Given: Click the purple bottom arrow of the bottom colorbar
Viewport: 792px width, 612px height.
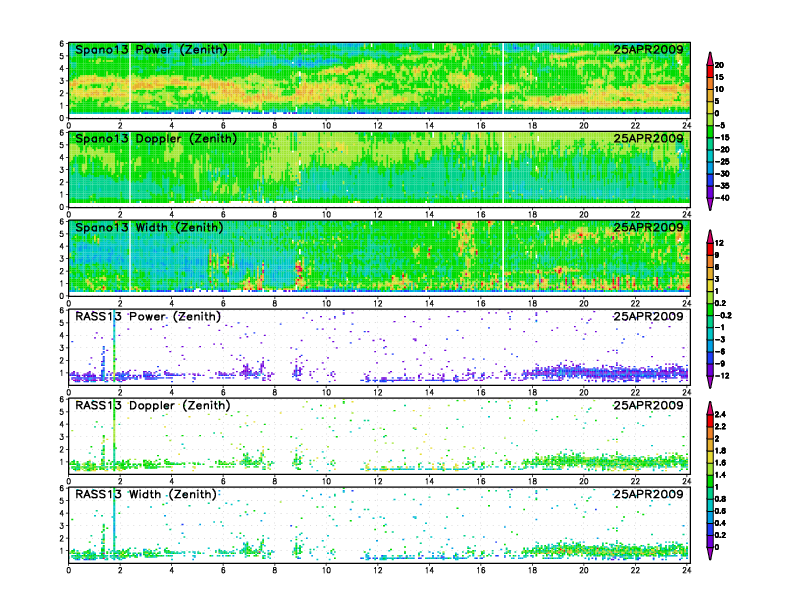Looking at the screenshot, I should 710,553.
